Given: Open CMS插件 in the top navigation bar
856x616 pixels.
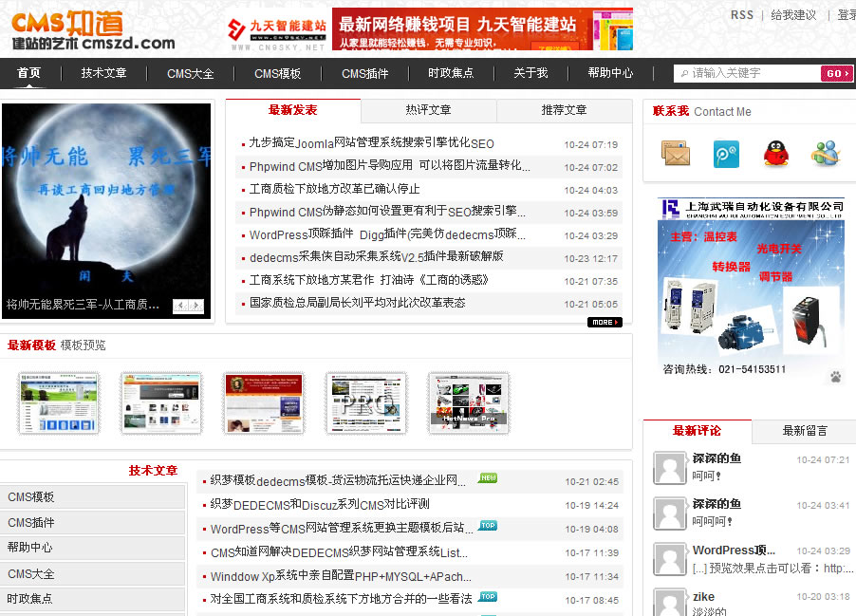Looking at the screenshot, I should click(x=365, y=73).
